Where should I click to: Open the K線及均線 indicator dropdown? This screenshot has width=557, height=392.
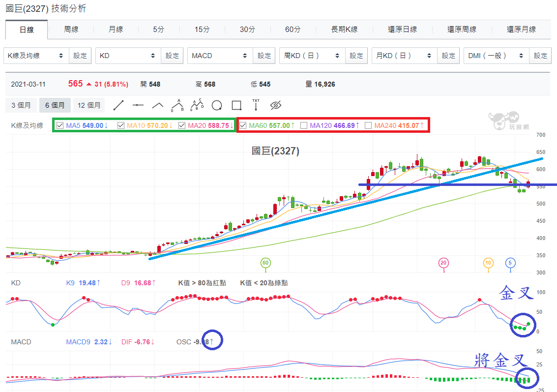[x=36, y=56]
